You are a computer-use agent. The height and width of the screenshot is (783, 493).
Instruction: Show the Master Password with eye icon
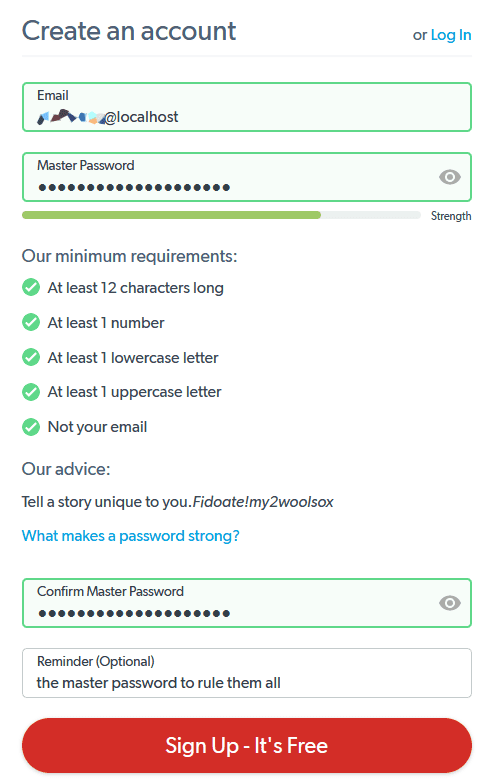click(449, 177)
